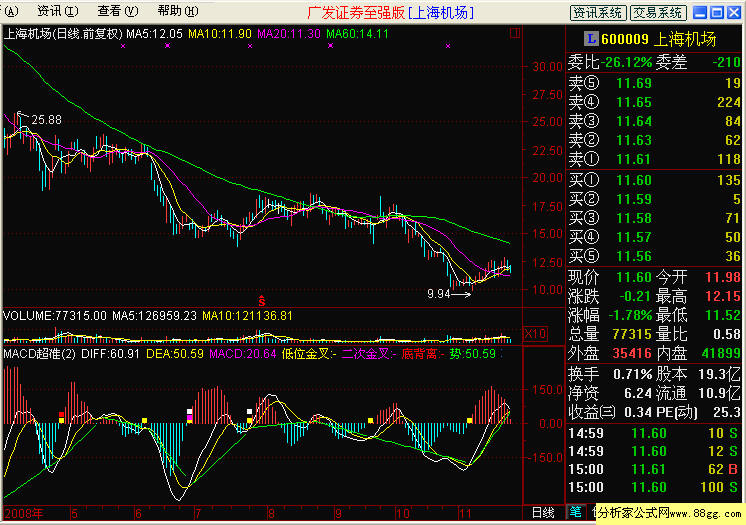
Task: Click the 换手 value 0.71%
Action: (633, 375)
